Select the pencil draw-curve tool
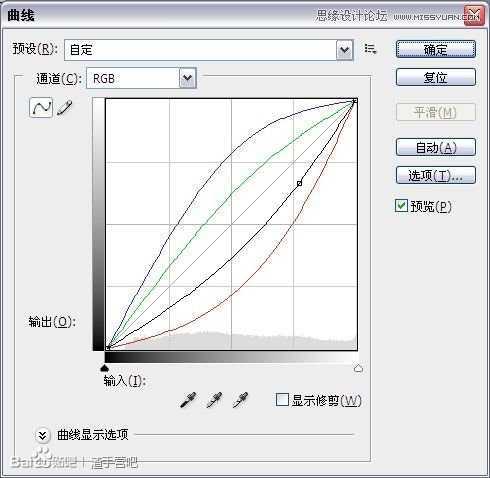The height and width of the screenshot is (478, 490). click(x=65, y=108)
